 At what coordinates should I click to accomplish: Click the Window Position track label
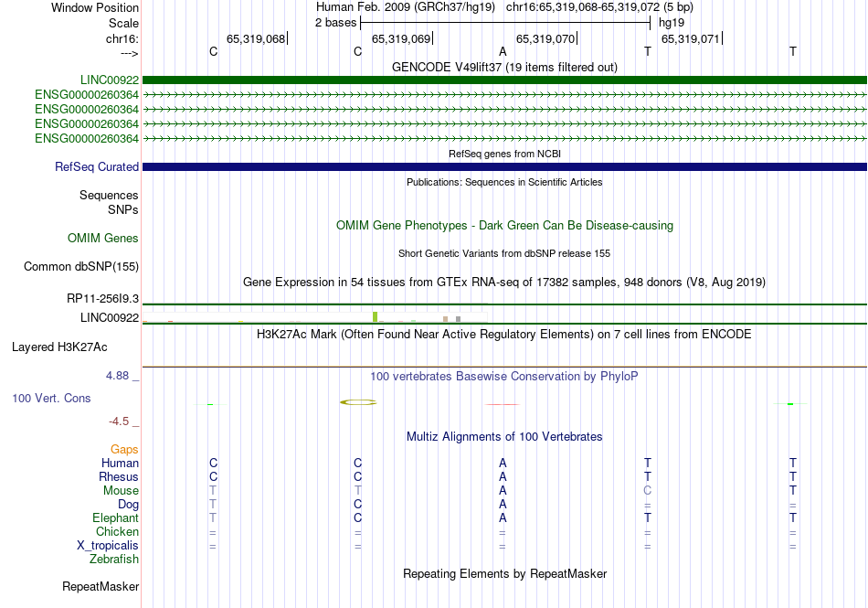point(95,7)
